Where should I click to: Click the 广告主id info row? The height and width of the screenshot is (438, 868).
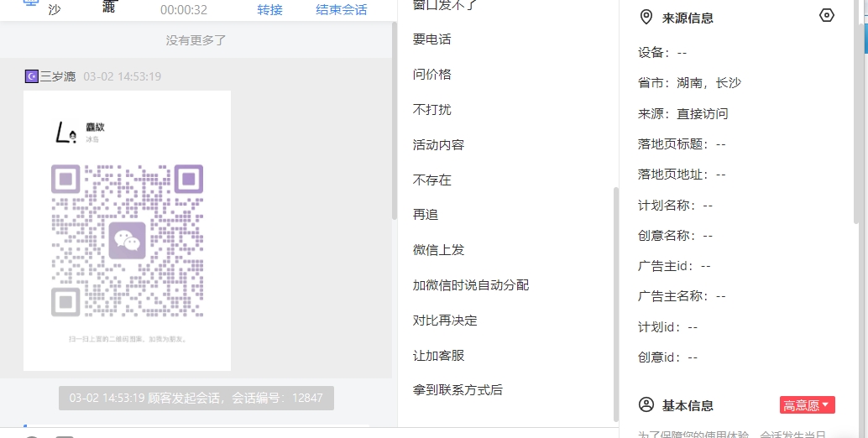tap(674, 266)
